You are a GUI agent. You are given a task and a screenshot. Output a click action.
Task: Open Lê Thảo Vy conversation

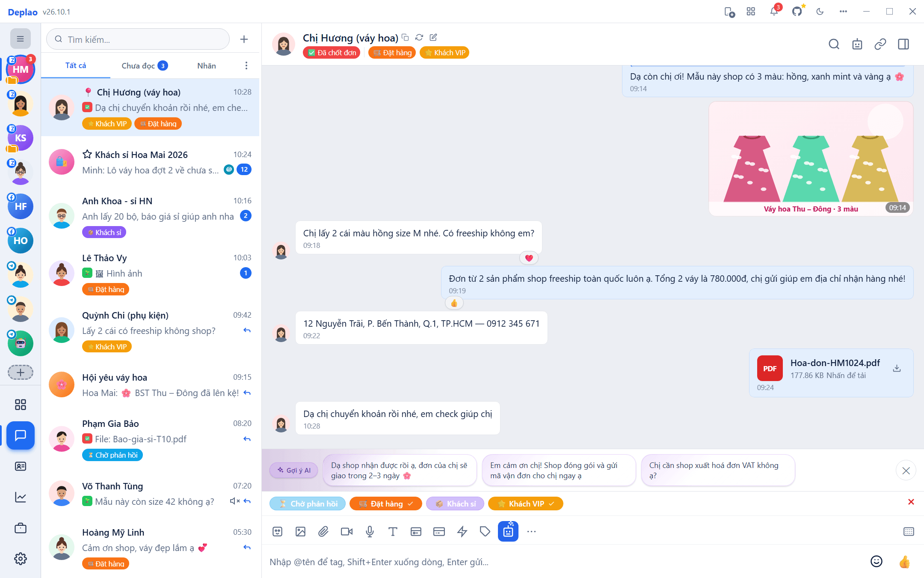tap(150, 274)
